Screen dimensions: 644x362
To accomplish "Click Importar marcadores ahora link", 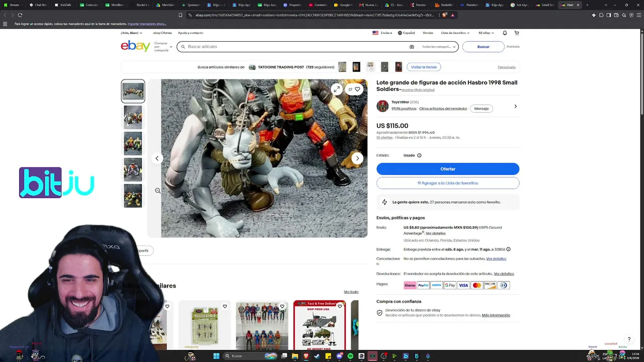I will point(147,24).
